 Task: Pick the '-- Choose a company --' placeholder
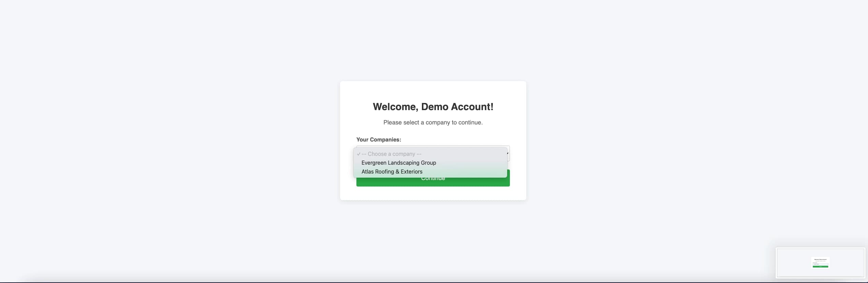(391, 154)
